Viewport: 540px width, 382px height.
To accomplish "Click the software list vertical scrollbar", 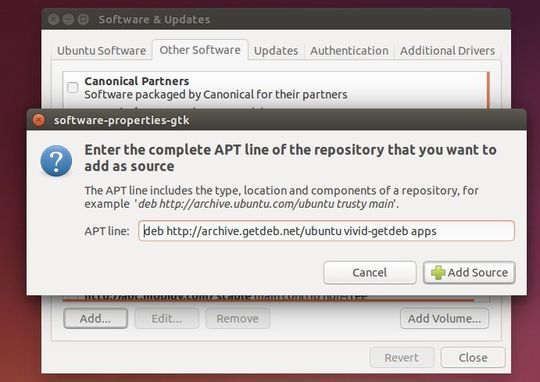I will pyautogui.click(x=488, y=90).
